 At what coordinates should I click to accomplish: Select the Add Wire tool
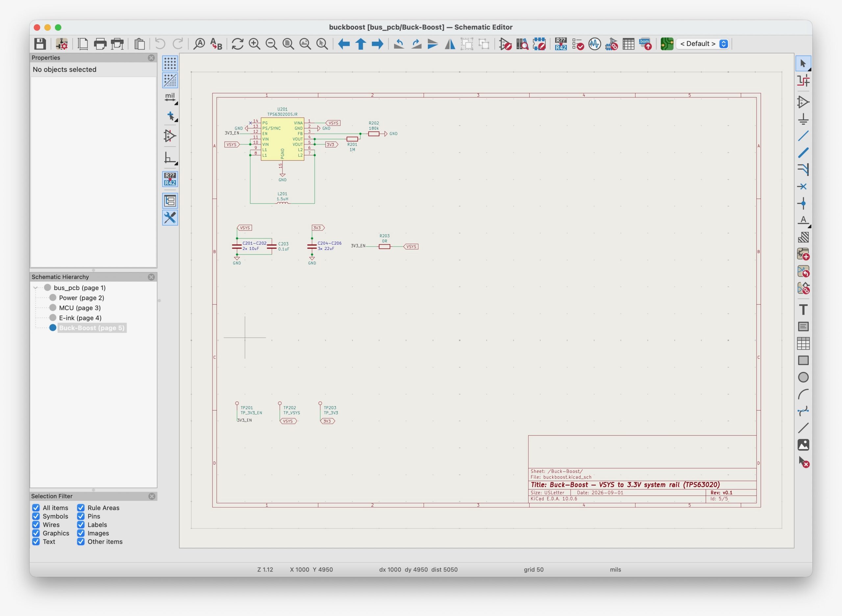pos(803,136)
